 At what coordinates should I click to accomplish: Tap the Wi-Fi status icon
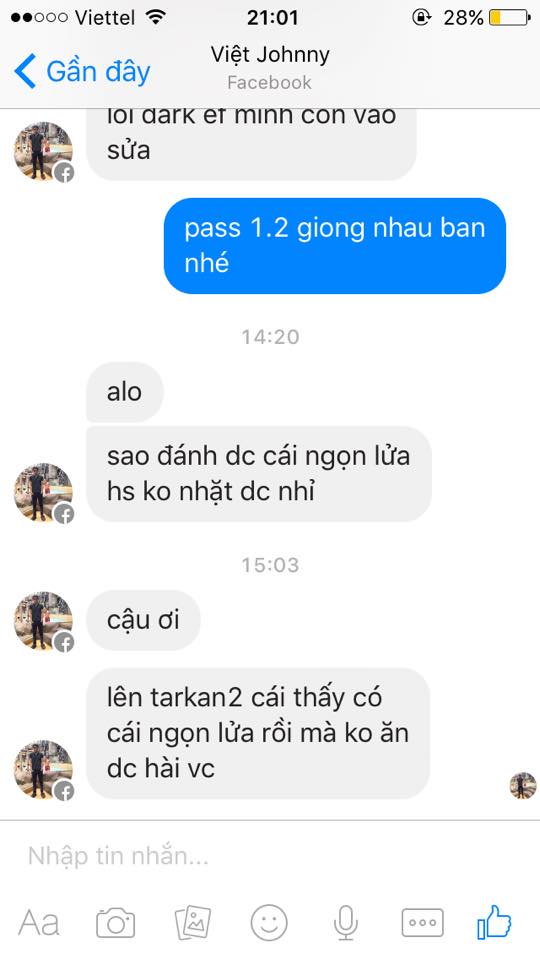157,17
